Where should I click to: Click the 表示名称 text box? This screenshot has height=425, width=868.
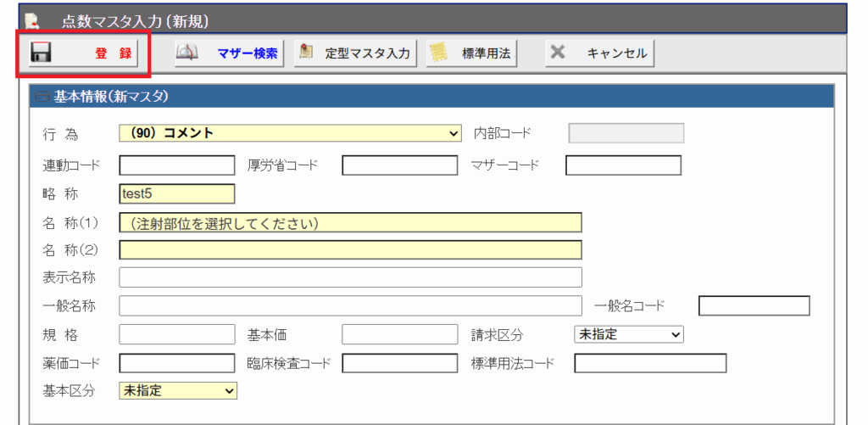click(x=350, y=277)
